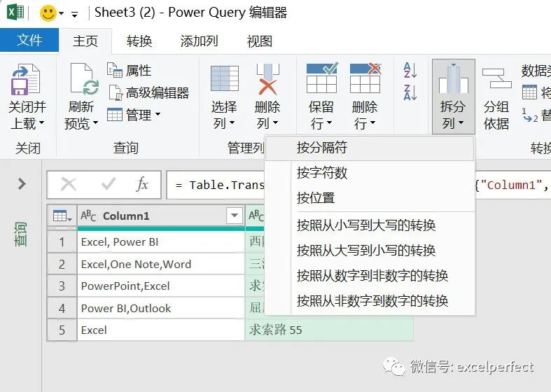Viewport: 551px width, 392px height.
Task: Select 按照从非数字到数字的转换 option
Action: [370, 301]
